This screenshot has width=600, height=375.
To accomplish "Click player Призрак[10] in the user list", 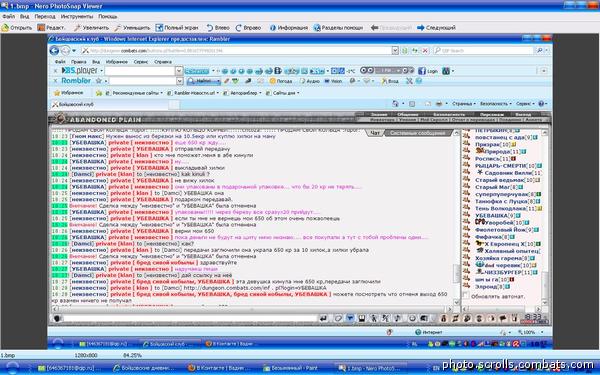I will coord(492,145).
